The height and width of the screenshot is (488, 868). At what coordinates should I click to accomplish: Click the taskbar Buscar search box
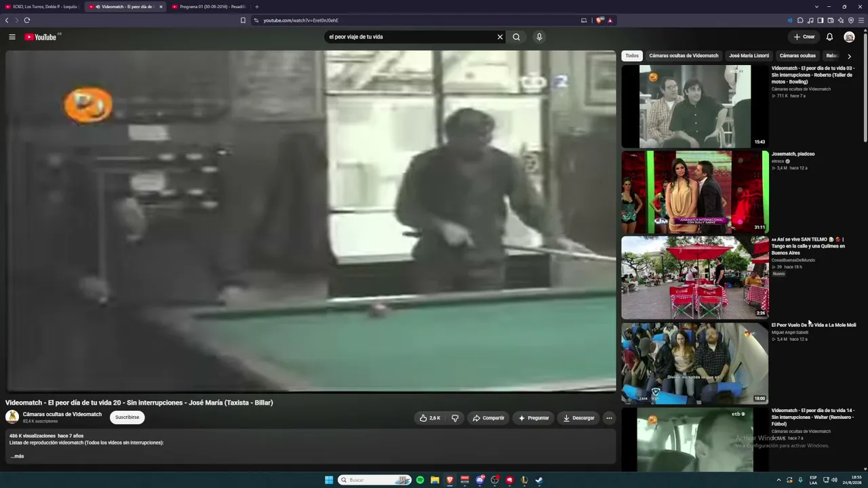[x=375, y=480]
